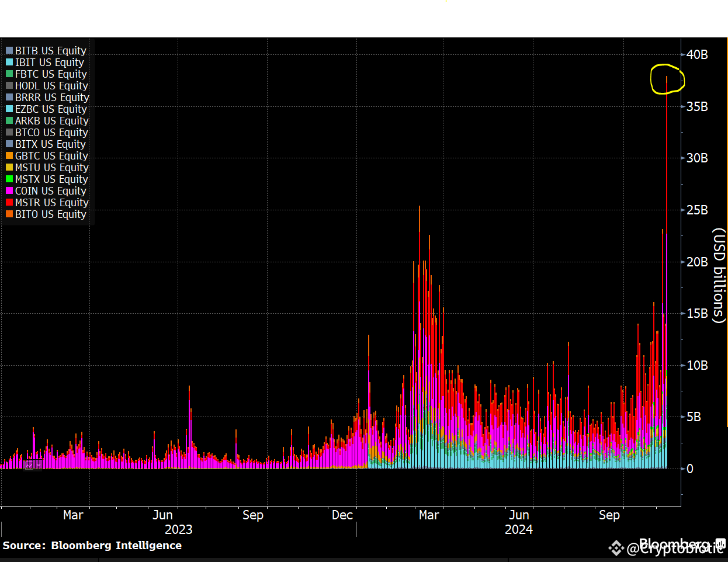
Task: Click the green MSTX US Equity legend square
Action: (9, 179)
